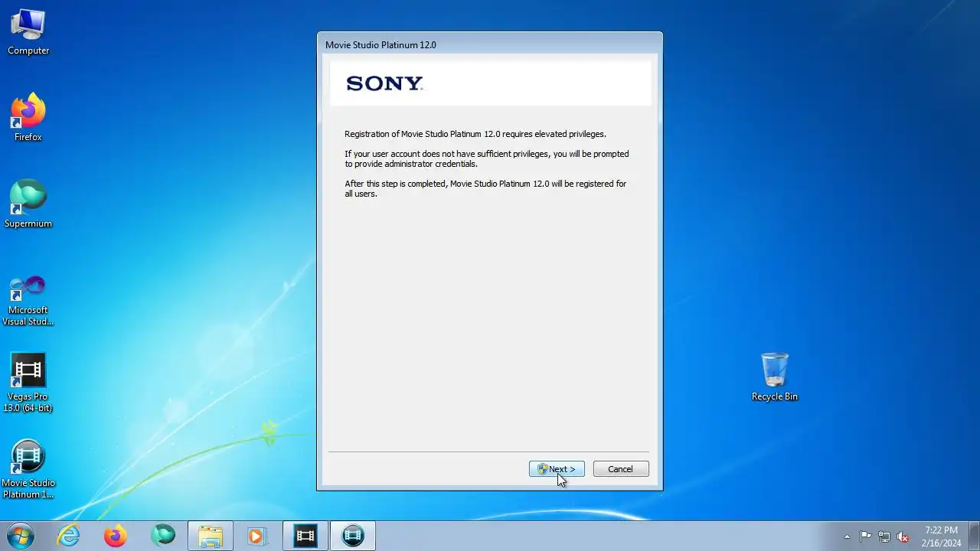
Task: Select the Movie Studio Platinum desktop shortcut
Action: pyautogui.click(x=28, y=470)
